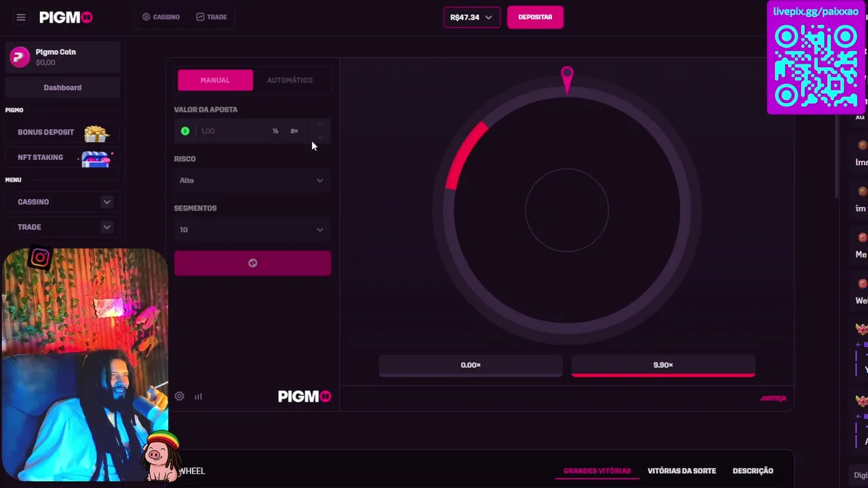Click the Instagram icon on the webcam overlay
Image resolution: width=868 pixels, height=488 pixels.
tap(40, 258)
